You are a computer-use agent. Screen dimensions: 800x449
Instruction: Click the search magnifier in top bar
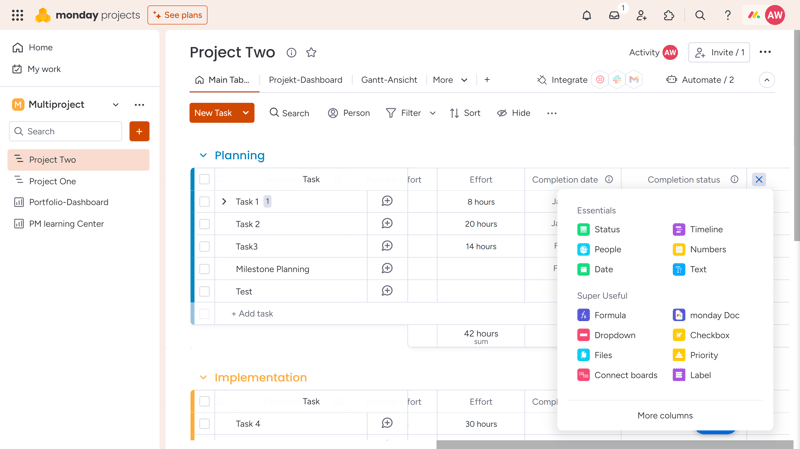pos(700,15)
